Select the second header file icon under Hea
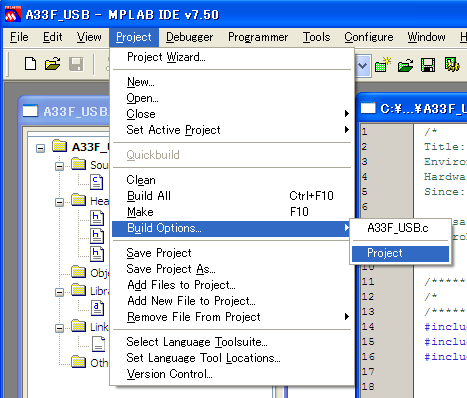 pos(97,236)
